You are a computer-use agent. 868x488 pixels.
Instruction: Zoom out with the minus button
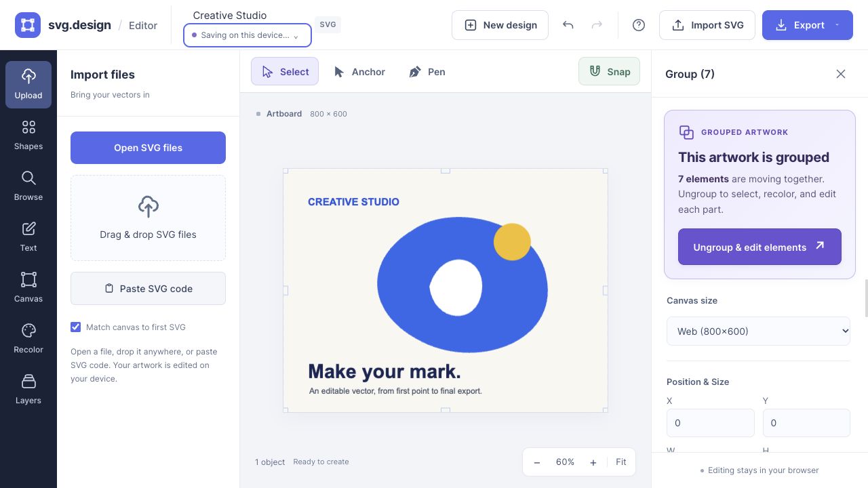click(x=537, y=462)
